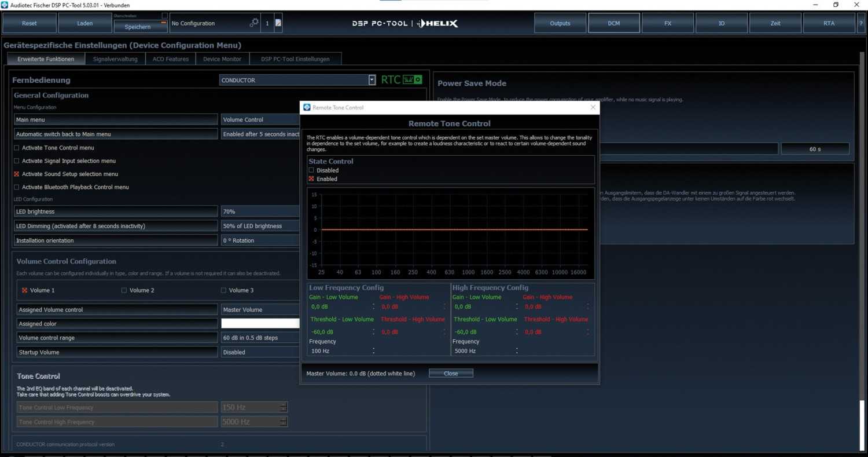
Task: Click the Power Save Mode 60 s field
Action: pos(815,149)
